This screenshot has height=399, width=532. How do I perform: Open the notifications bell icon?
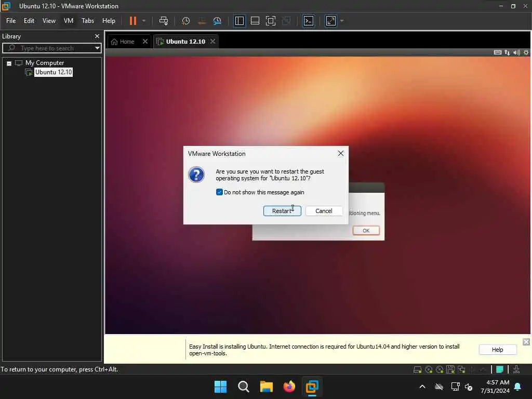point(517,387)
